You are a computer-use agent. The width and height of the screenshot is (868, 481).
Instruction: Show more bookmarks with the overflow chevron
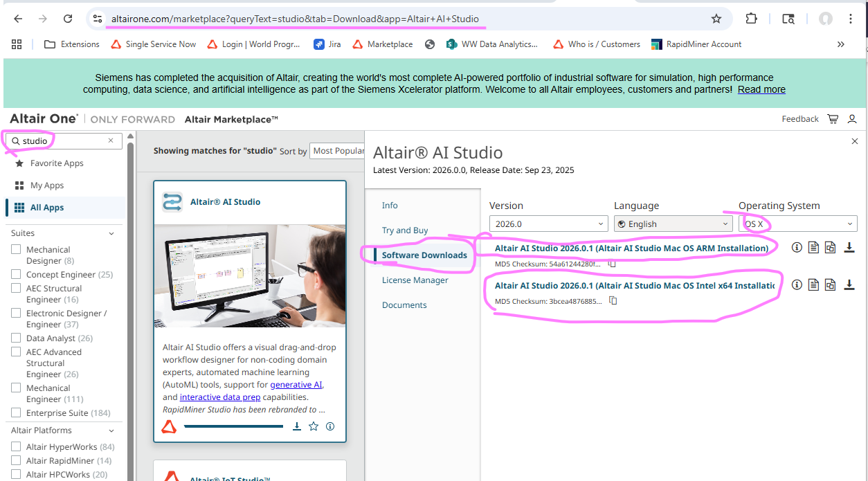(841, 44)
